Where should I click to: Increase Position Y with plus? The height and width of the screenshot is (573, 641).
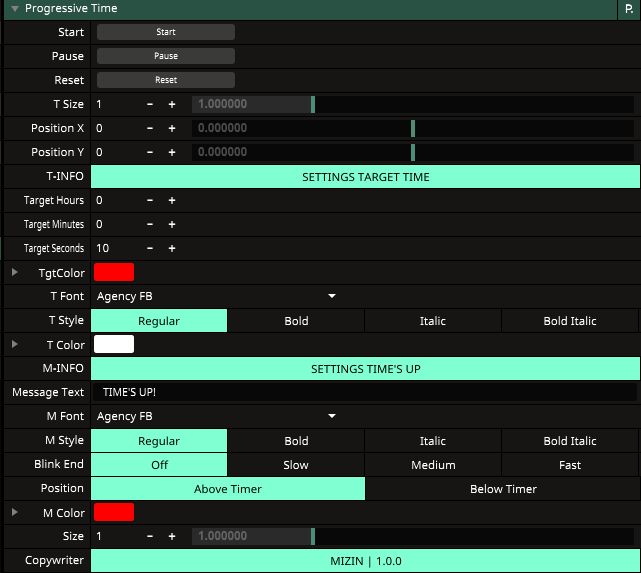click(x=172, y=152)
